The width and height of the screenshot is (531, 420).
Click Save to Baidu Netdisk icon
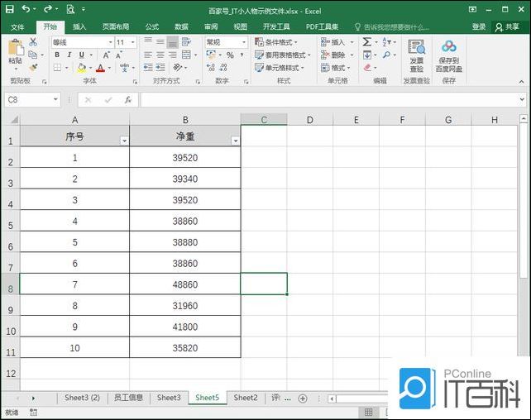coord(449,55)
